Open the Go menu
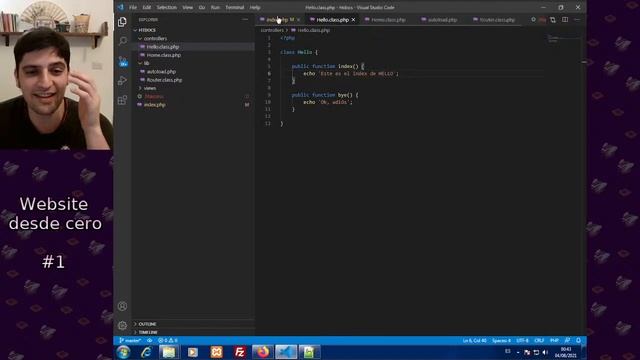 pyautogui.click(x=202, y=7)
